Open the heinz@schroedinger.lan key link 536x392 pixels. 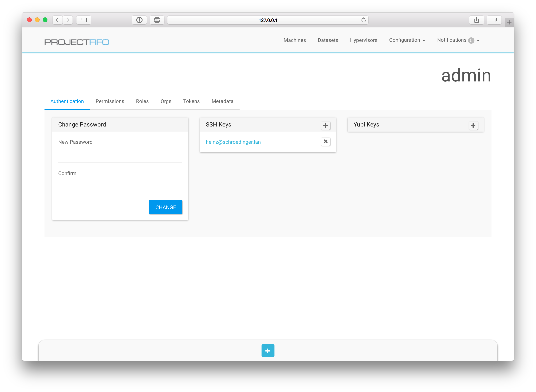[233, 142]
